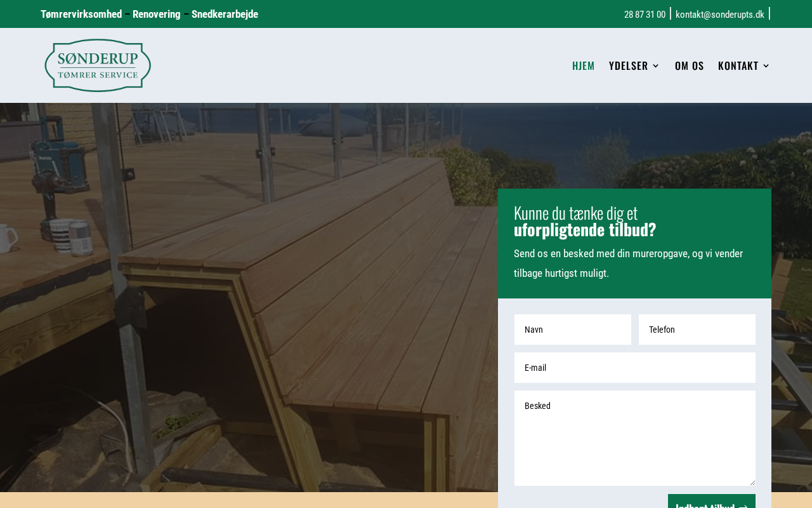Screen dimensions: 812x508
Task: Submit the Indhent tilbud button
Action: click(712, 502)
